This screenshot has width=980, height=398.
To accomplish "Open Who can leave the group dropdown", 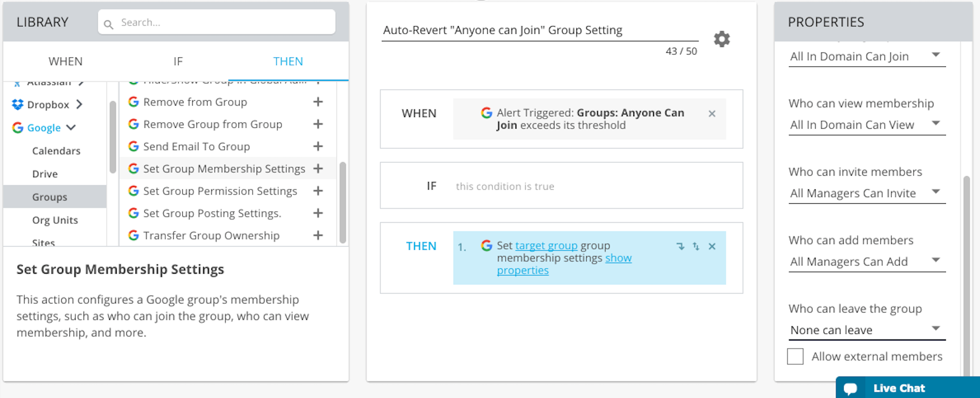I will (867, 330).
